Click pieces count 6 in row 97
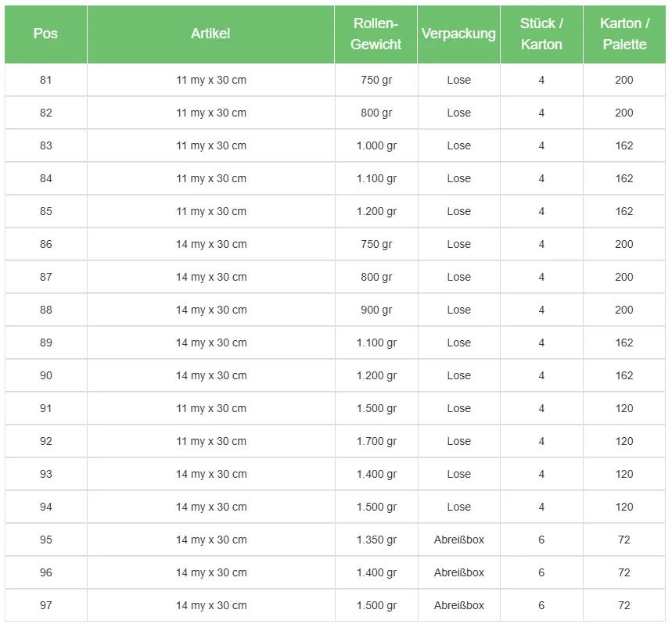The image size is (672, 624). tap(541, 605)
